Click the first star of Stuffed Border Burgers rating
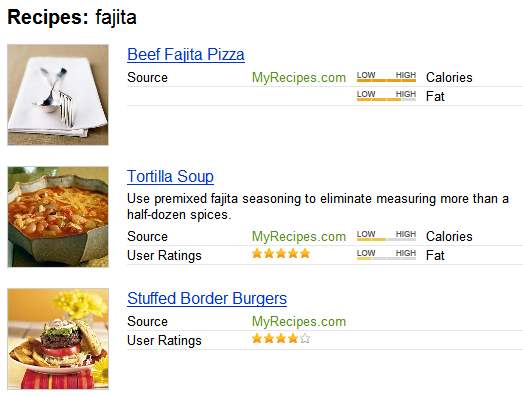This screenshot has height=396, width=523. click(257, 339)
